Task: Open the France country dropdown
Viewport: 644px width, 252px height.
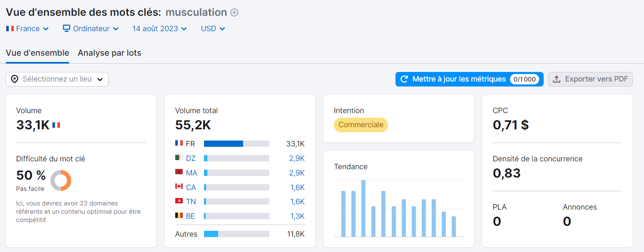Action: point(27,29)
